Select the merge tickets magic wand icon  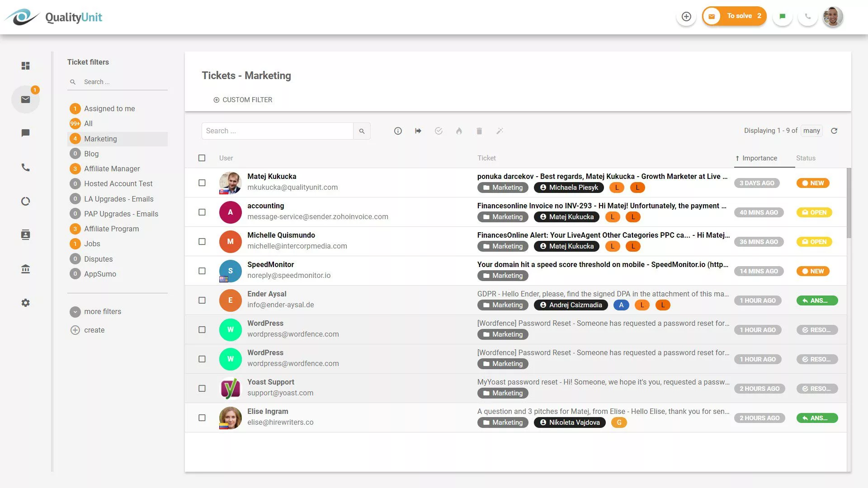point(500,131)
